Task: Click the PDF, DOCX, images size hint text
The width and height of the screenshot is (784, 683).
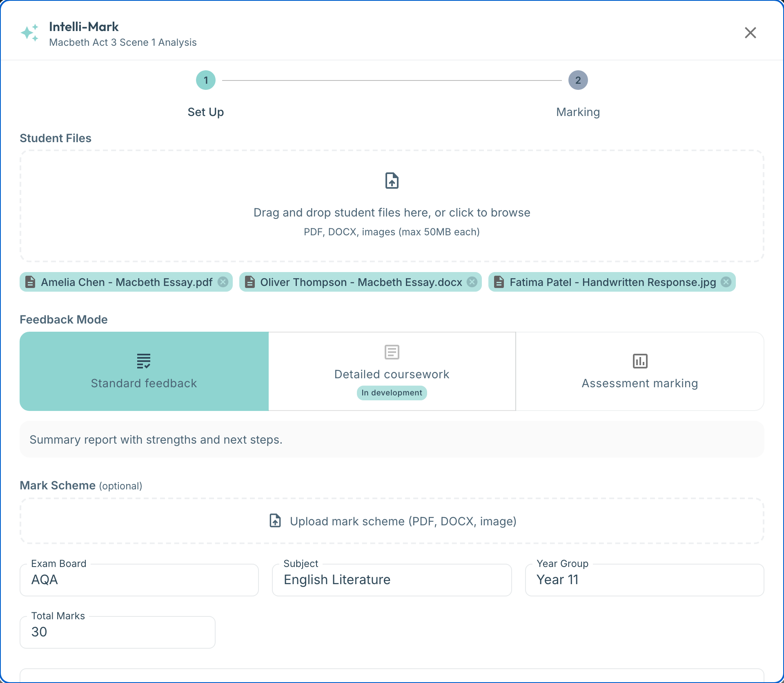Action: [x=392, y=232]
